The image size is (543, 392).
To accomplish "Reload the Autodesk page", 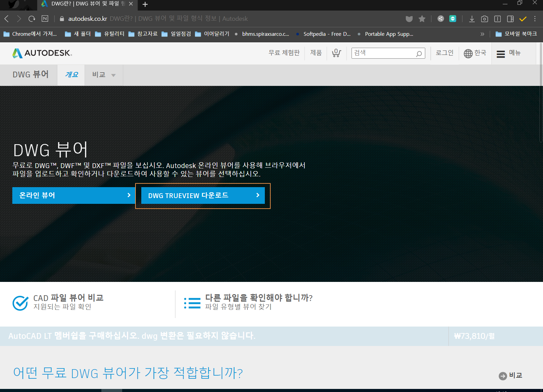I will pos(32,19).
